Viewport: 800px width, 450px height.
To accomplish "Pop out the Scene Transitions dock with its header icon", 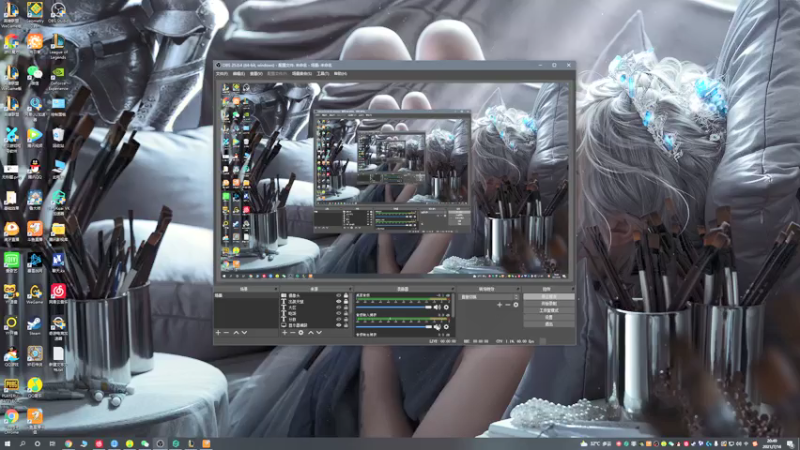I will [518, 289].
